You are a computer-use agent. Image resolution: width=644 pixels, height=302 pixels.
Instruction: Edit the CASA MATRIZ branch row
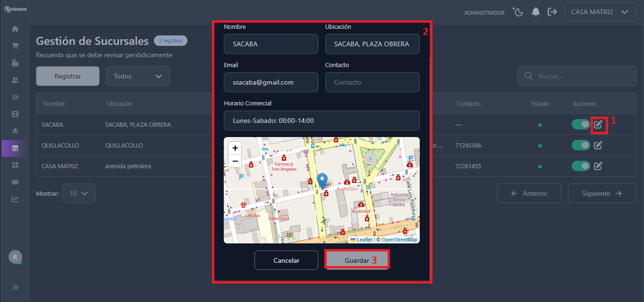[x=598, y=166]
